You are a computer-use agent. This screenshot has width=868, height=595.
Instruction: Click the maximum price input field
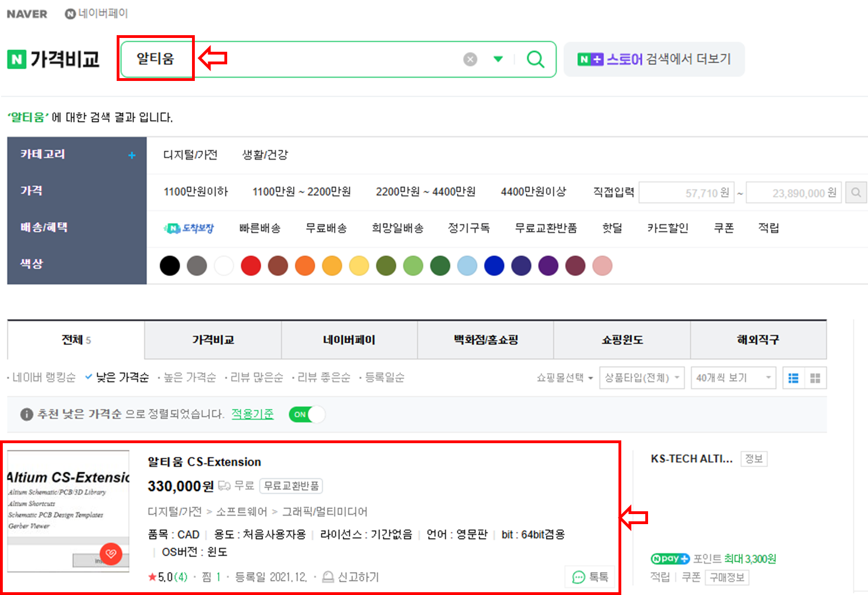point(793,193)
